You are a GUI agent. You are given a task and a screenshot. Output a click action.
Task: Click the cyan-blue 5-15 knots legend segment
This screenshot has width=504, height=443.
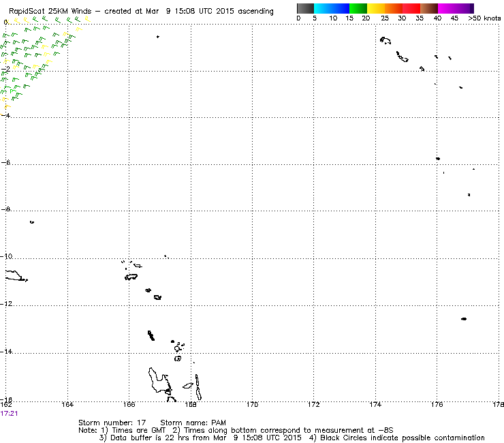[x=332, y=8]
